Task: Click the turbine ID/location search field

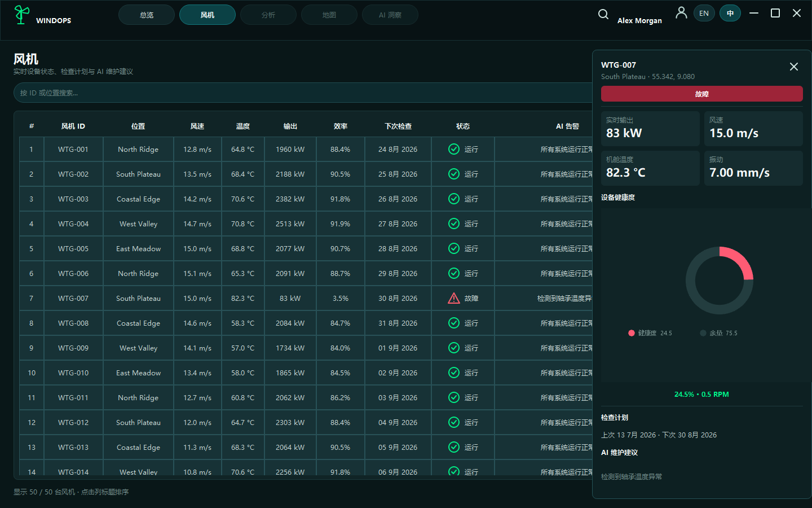Action: click(x=303, y=93)
